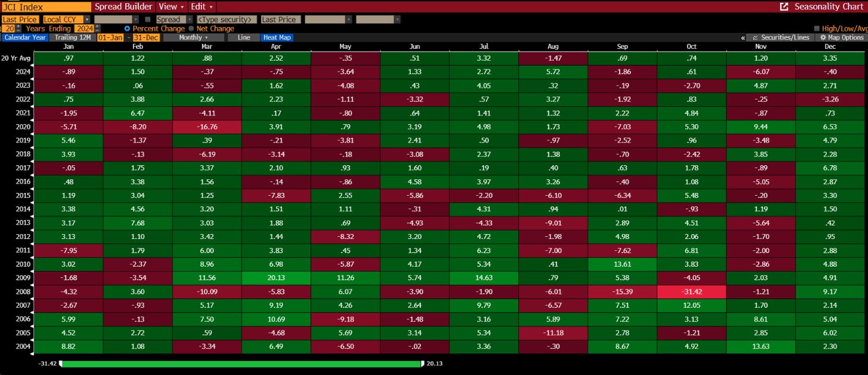Open the last empty dropdown in the top row
868x375 pixels.
click(x=378, y=20)
